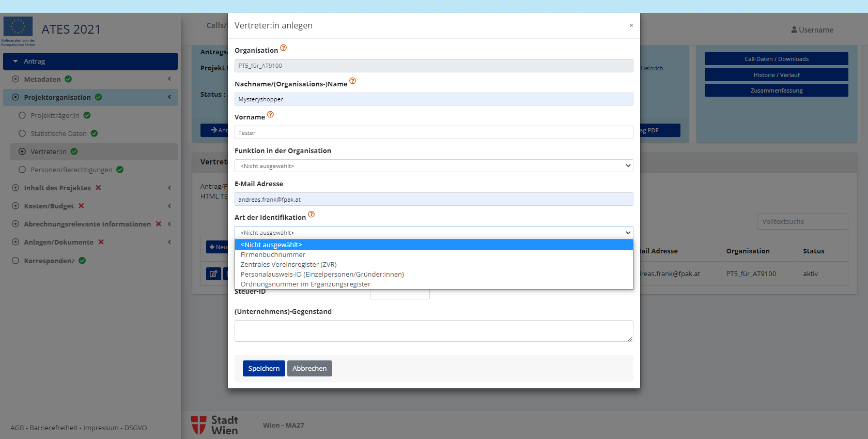The height and width of the screenshot is (439, 868).
Task: Click help icon beside Art der Identifikation
Action: (311, 215)
